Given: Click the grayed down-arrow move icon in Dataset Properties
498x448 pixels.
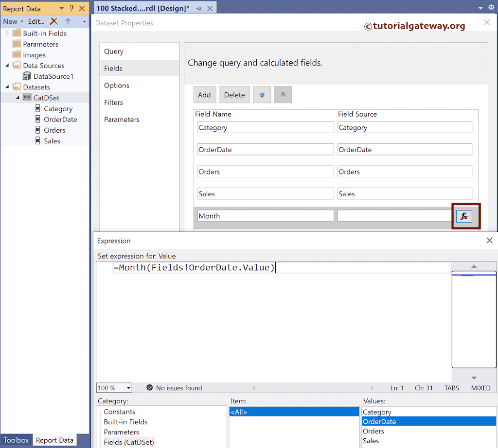Looking at the screenshot, I should click(283, 94).
